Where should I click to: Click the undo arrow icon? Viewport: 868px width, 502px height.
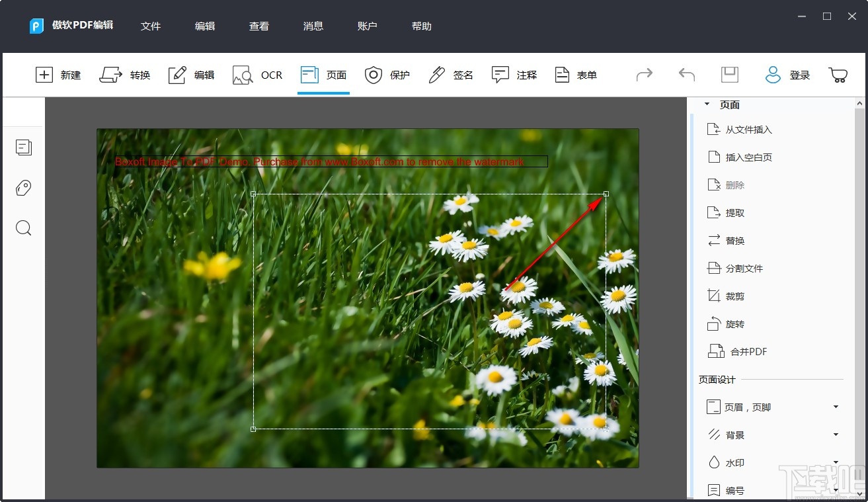687,75
